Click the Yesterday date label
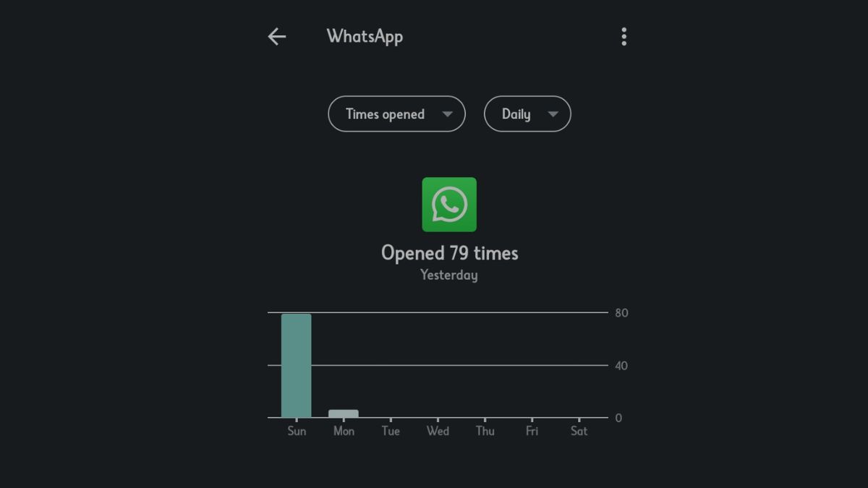Viewport: 868px width, 488px height. (x=449, y=275)
